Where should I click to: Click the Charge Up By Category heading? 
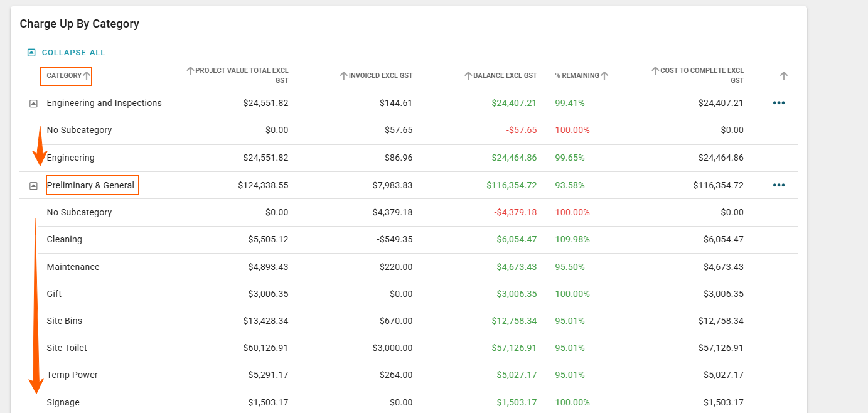click(80, 24)
